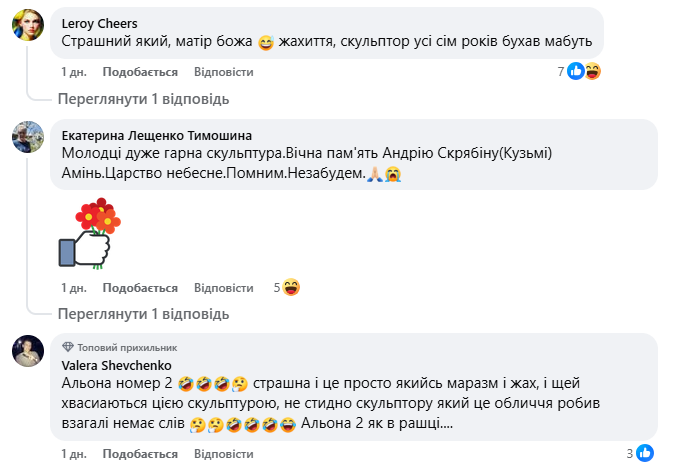The width and height of the screenshot is (679, 462).
Task: Like Екатерина Лещенко Тимошина's comment
Action: point(140,287)
